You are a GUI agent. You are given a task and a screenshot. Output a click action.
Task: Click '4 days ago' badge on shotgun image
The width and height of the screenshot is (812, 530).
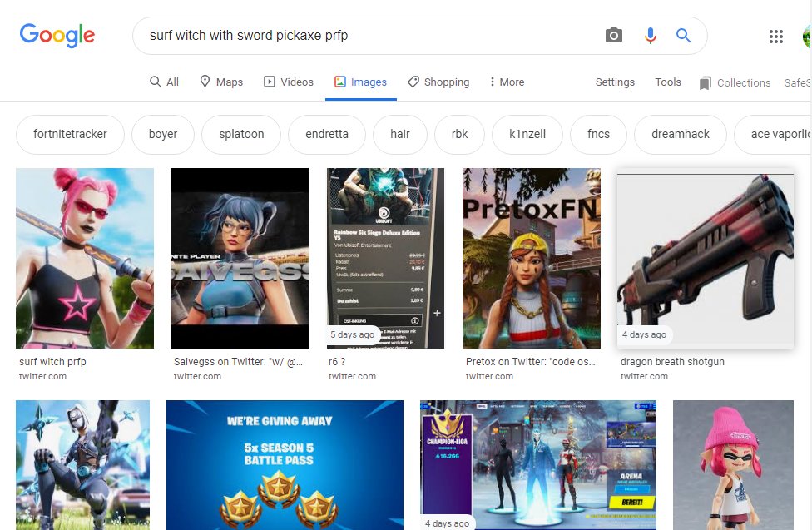pyautogui.click(x=644, y=334)
